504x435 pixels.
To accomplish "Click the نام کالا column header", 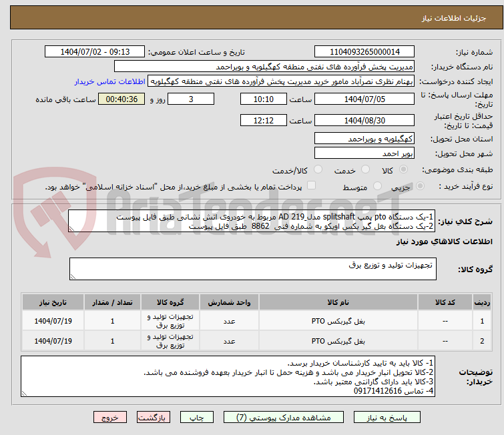I will click(338, 302).
